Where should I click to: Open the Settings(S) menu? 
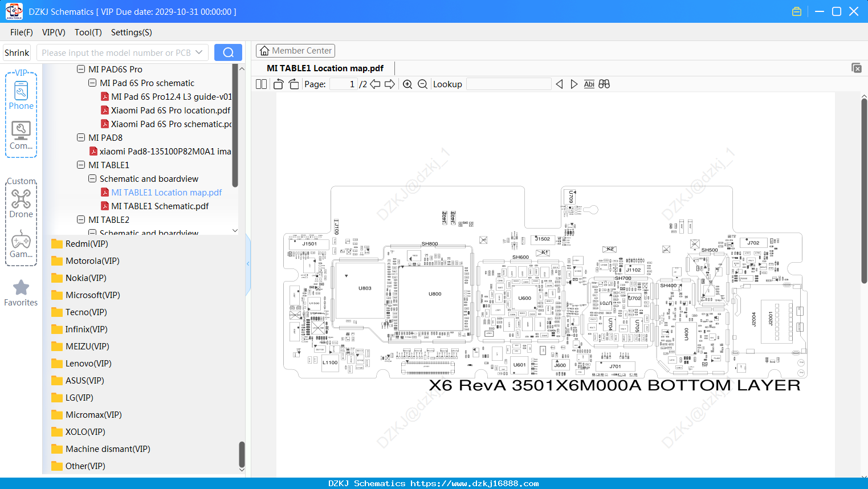132,32
